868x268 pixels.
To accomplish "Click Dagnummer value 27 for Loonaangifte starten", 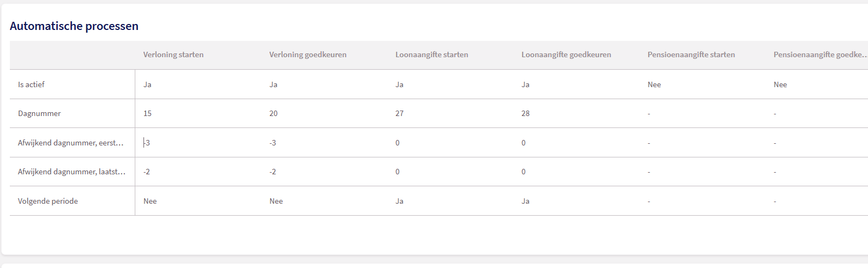I will click(x=399, y=113).
